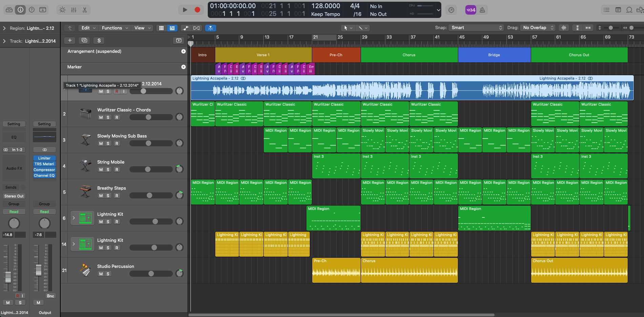The image size is (644, 317).
Task: Open the Functions menu
Action: click(115, 28)
